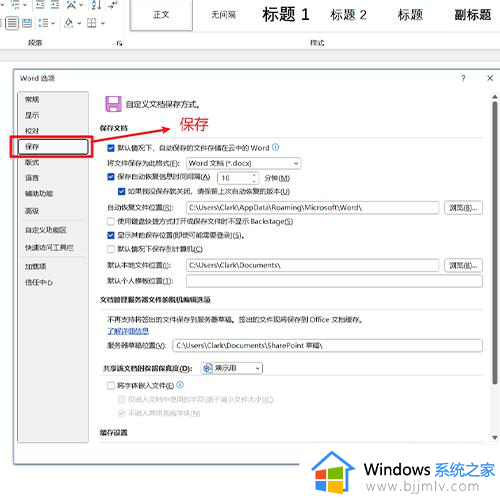Expand the borders dropdown arrow
This screenshot has height=500, width=500.
[103, 23]
